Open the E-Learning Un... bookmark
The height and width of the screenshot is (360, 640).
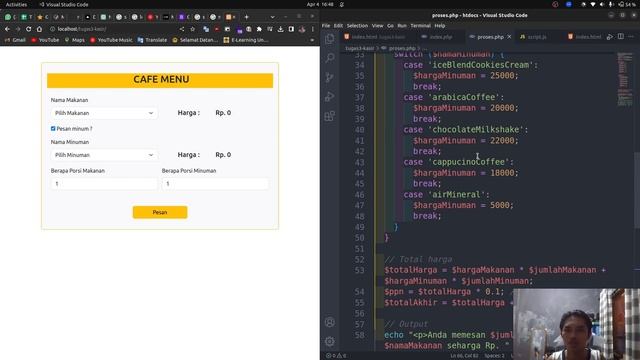click(x=246, y=40)
